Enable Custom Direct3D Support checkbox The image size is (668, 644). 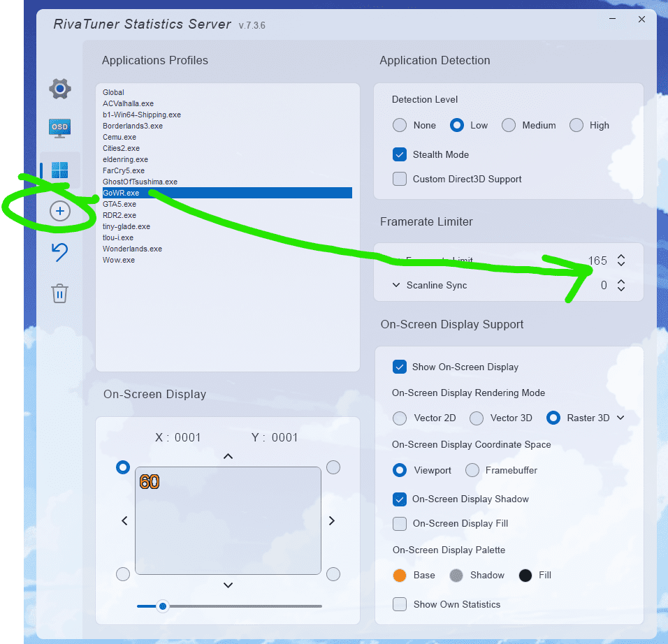[399, 179]
